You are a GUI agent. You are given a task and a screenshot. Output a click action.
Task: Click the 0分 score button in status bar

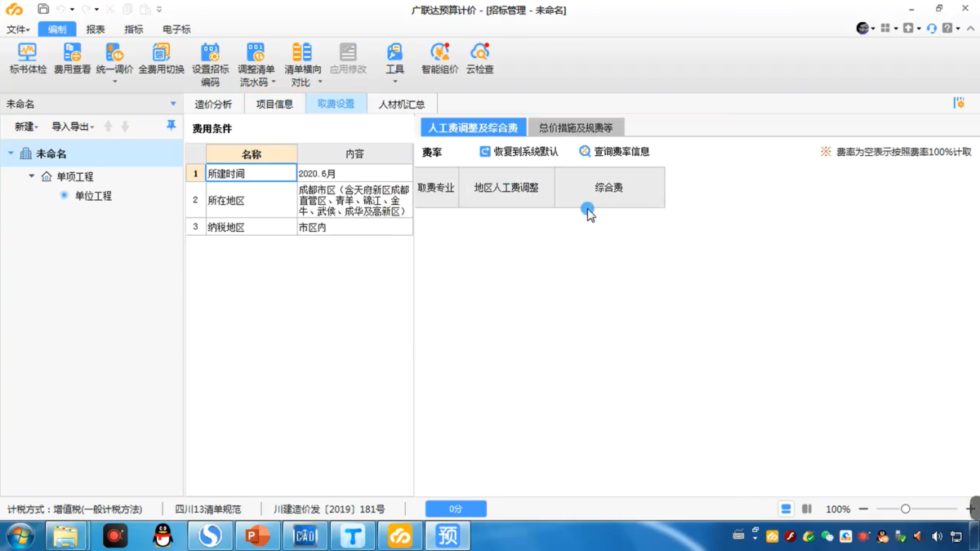456,509
